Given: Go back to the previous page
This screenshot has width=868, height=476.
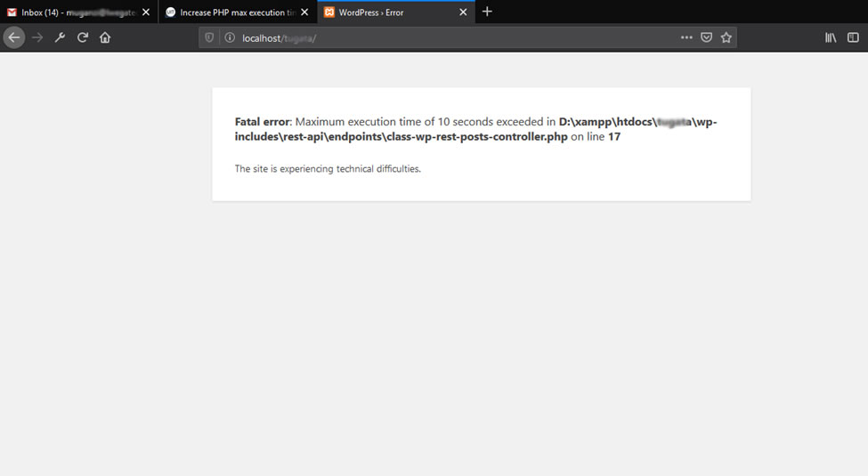Looking at the screenshot, I should click(13, 37).
